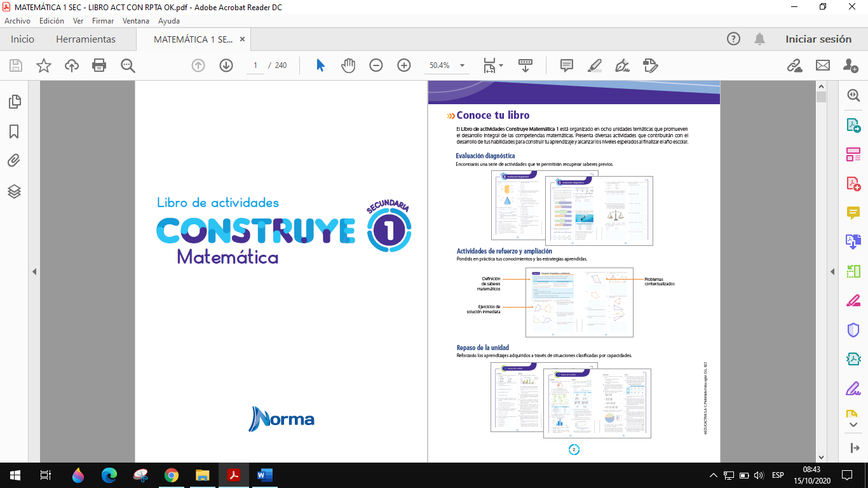
Task: Open the layers panel
Action: pos(14,191)
